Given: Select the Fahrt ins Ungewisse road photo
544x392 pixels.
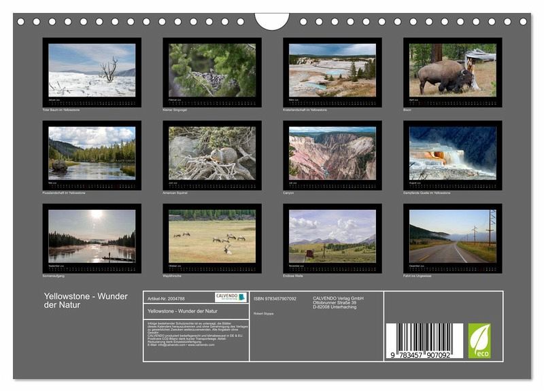Looking at the screenshot, I should [x=452, y=237].
